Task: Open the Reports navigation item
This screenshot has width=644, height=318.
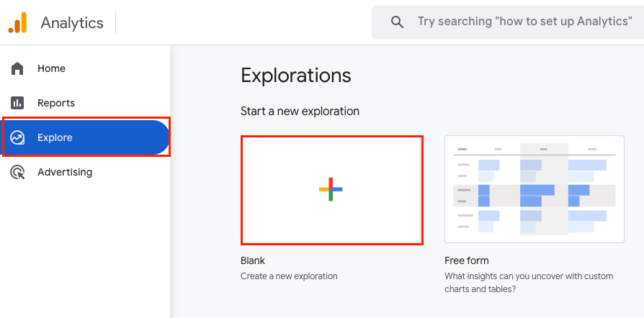Action: pyautogui.click(x=56, y=103)
